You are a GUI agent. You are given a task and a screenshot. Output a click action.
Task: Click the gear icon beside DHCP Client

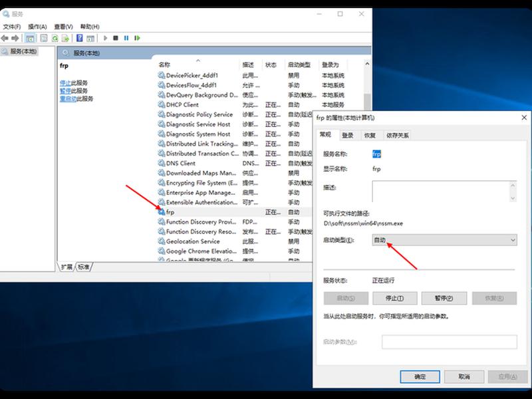click(162, 104)
